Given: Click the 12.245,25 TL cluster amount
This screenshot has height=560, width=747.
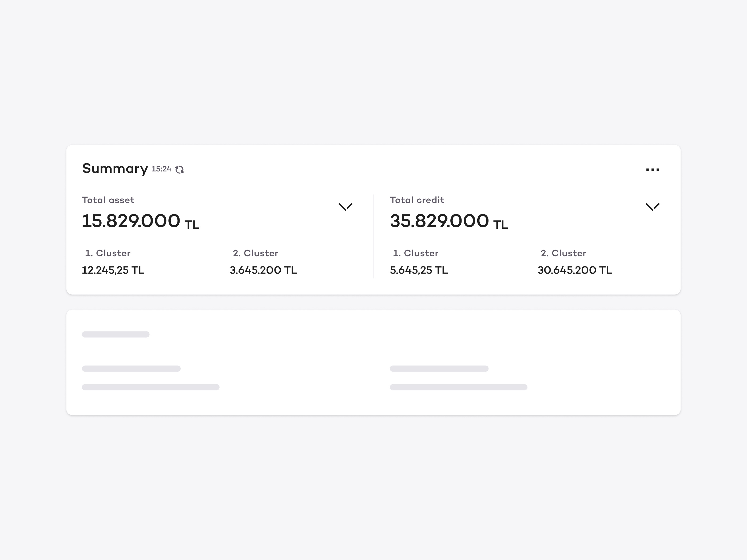Looking at the screenshot, I should 113,270.
